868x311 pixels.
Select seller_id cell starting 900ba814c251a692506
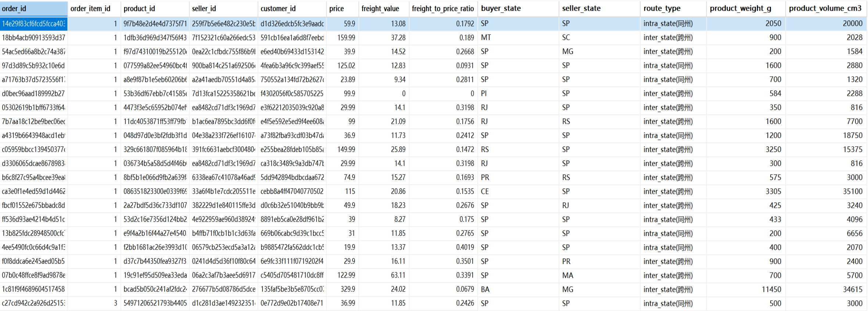pos(223,65)
